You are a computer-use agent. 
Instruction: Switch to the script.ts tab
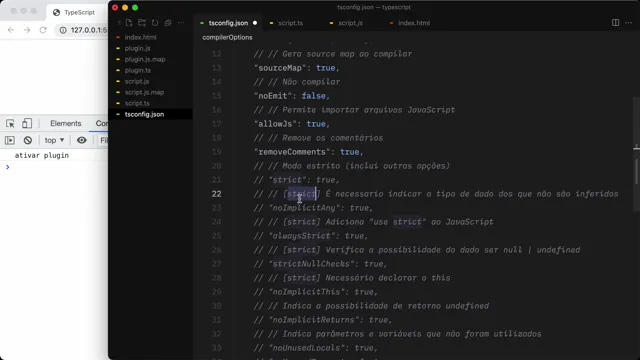[290, 23]
